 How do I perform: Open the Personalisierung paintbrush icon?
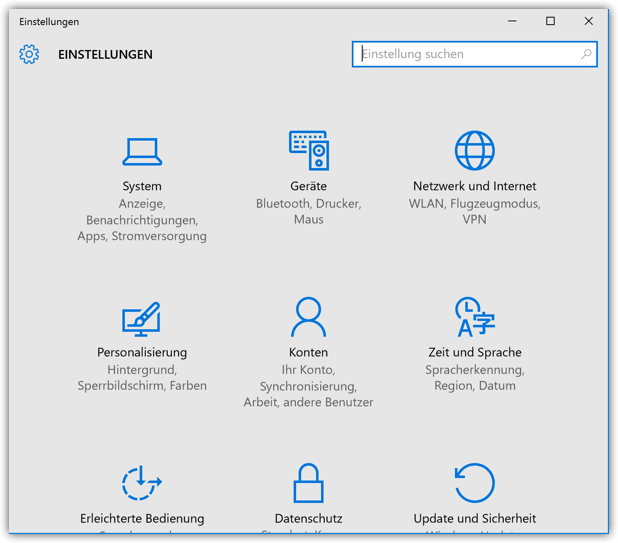141,319
